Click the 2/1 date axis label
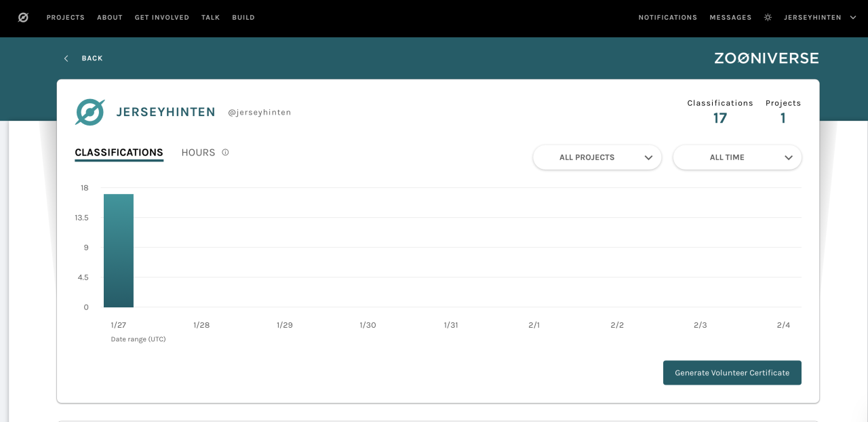The height and width of the screenshot is (422, 868). [534, 325]
